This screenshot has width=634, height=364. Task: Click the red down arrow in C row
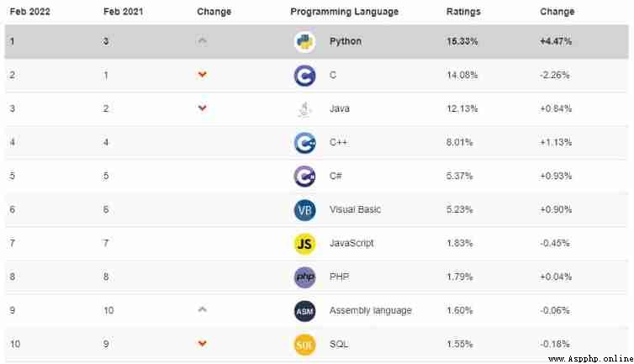(202, 75)
